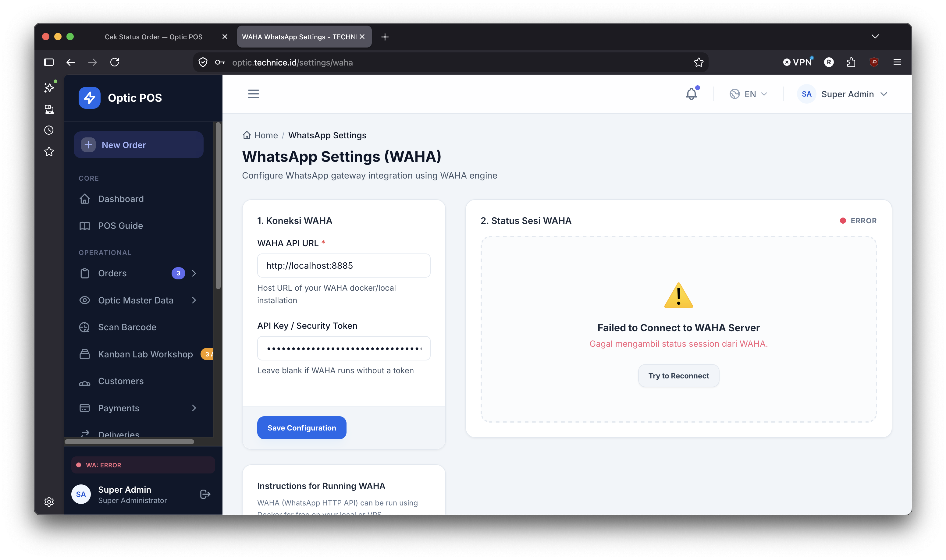Go back in browser history

[x=71, y=62]
